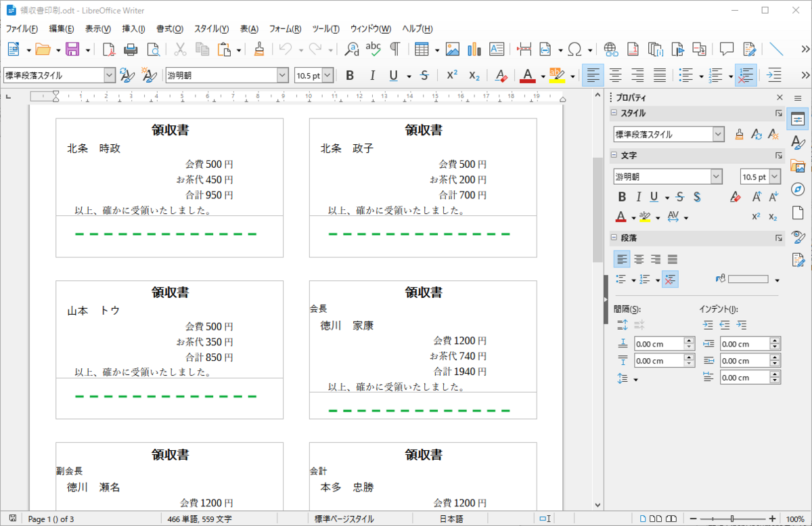This screenshot has height=526, width=812.
Task: Insert a page break
Action: [x=524, y=49]
